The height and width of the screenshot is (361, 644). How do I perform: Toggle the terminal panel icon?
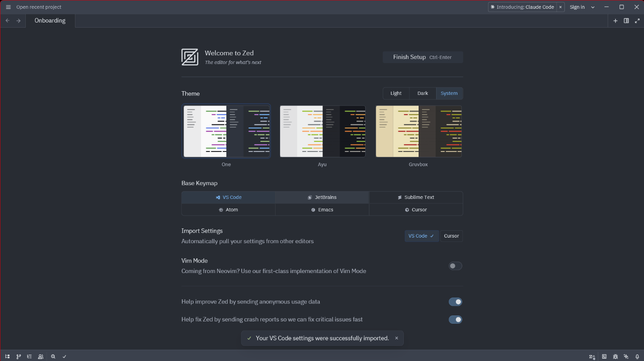point(604,356)
